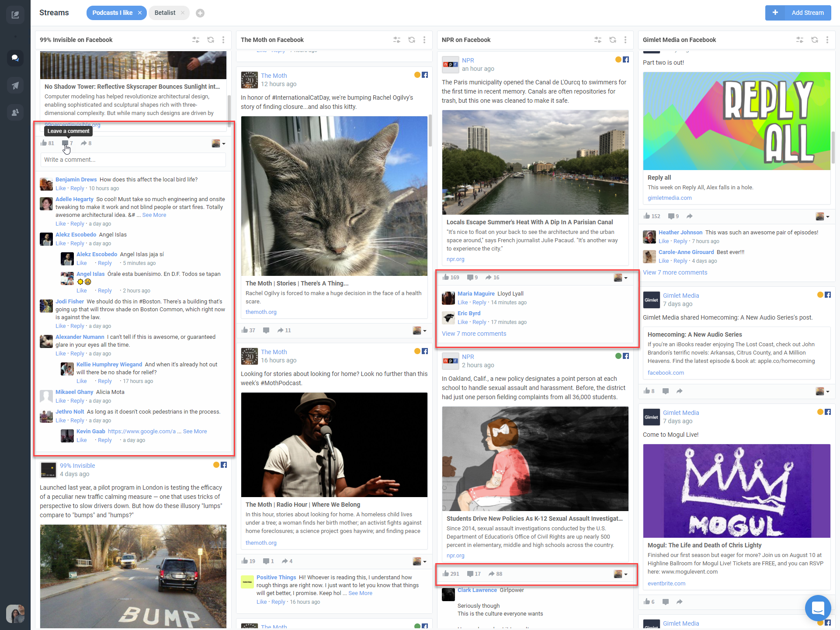Click comment icon on 99% Invisible post

click(x=65, y=143)
